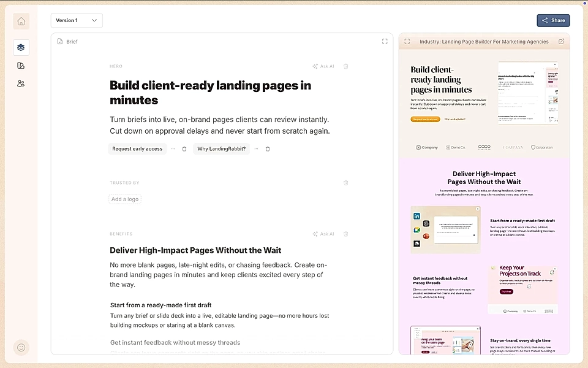Click the Share button

coord(552,20)
